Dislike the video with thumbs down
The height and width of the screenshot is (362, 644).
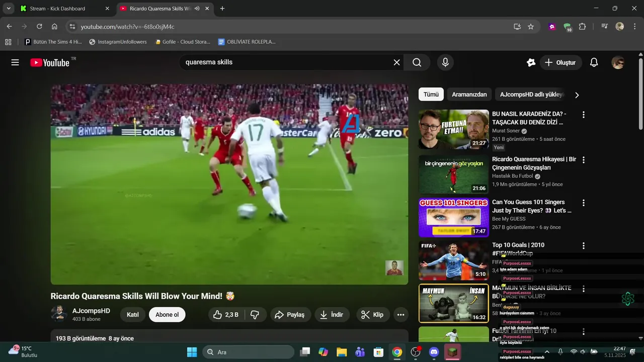(255, 315)
